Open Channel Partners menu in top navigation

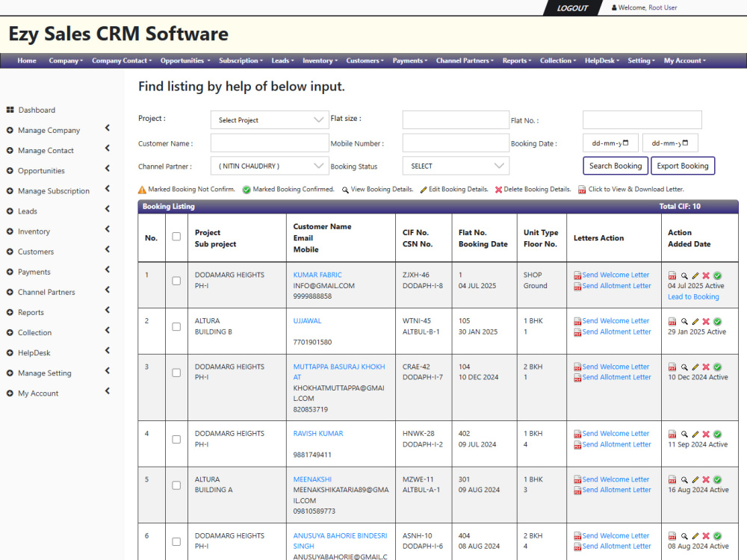pyautogui.click(x=465, y=60)
